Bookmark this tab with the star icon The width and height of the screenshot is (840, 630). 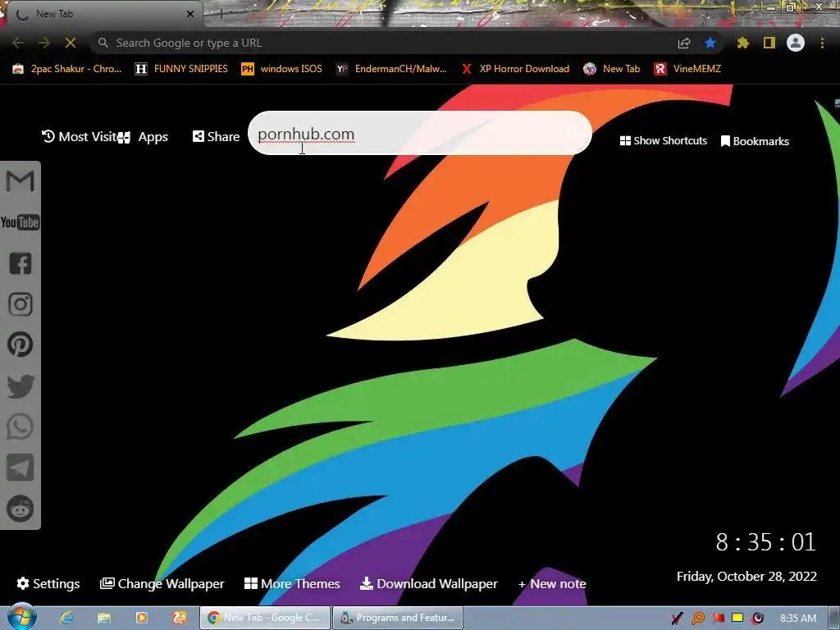click(710, 43)
